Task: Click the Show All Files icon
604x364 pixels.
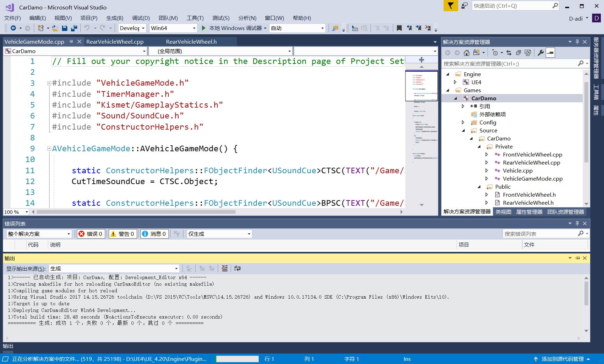Action: 528,53
